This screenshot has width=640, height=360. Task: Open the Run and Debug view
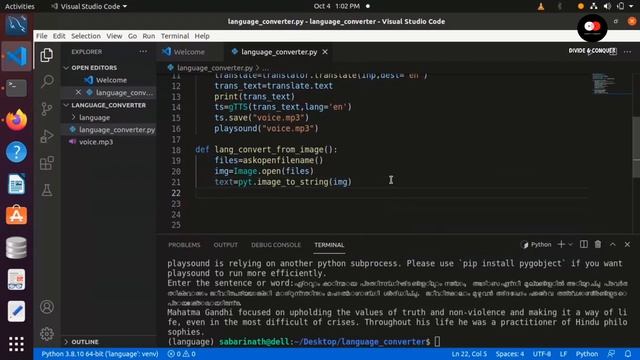pyautogui.click(x=47, y=136)
